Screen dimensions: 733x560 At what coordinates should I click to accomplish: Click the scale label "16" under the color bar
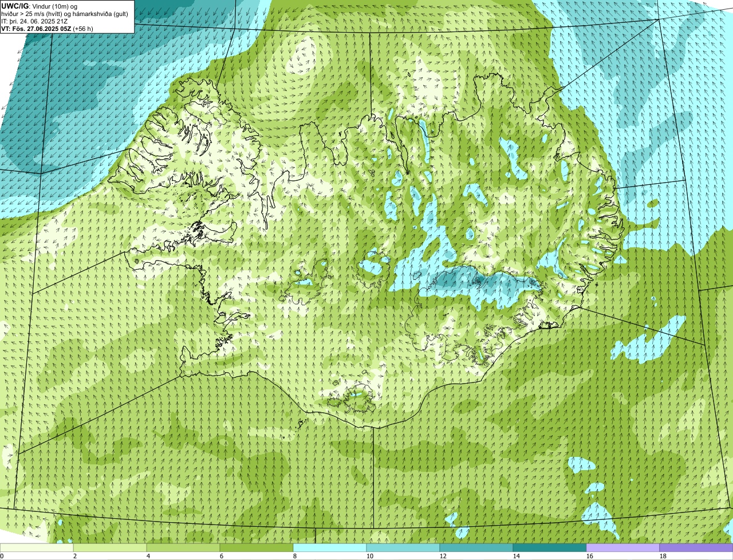click(590, 556)
